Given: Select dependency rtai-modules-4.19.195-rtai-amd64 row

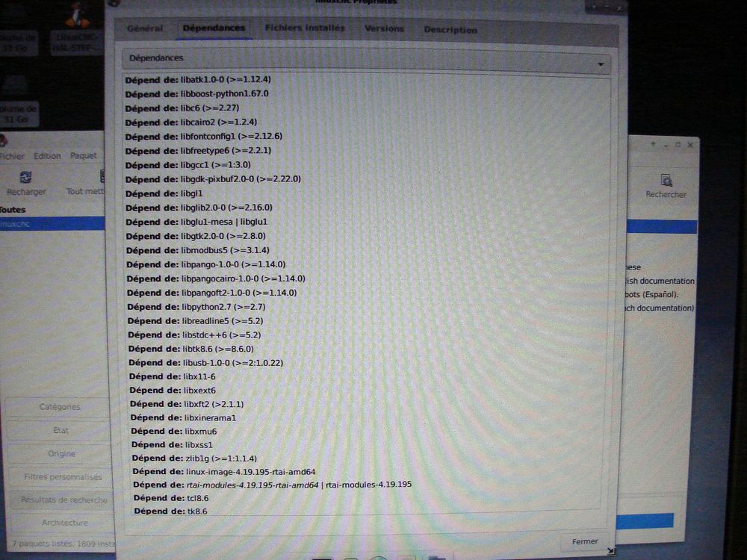Looking at the screenshot, I should tap(273, 485).
